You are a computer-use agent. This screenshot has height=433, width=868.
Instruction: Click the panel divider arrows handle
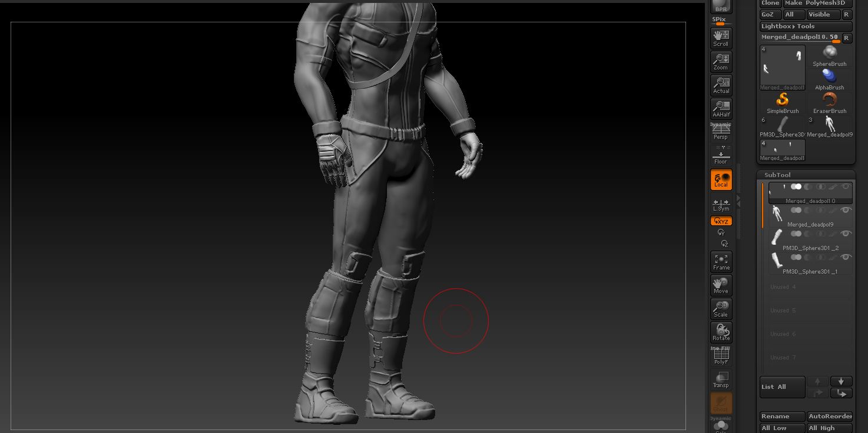738,201
